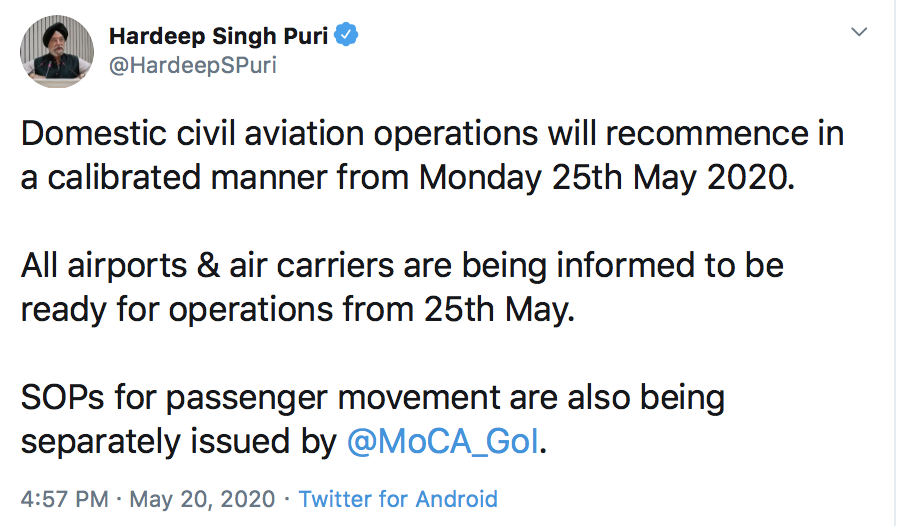Image resolution: width=907 pixels, height=526 pixels.
Task: Click the words 'separately issued by'
Action: tap(179, 441)
